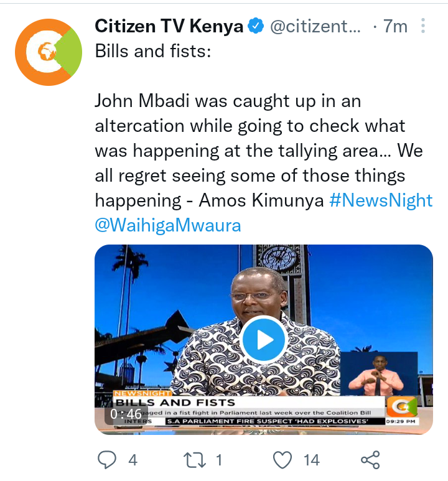Open the share icon for this tweet
This screenshot has width=448, height=481.
[370, 460]
